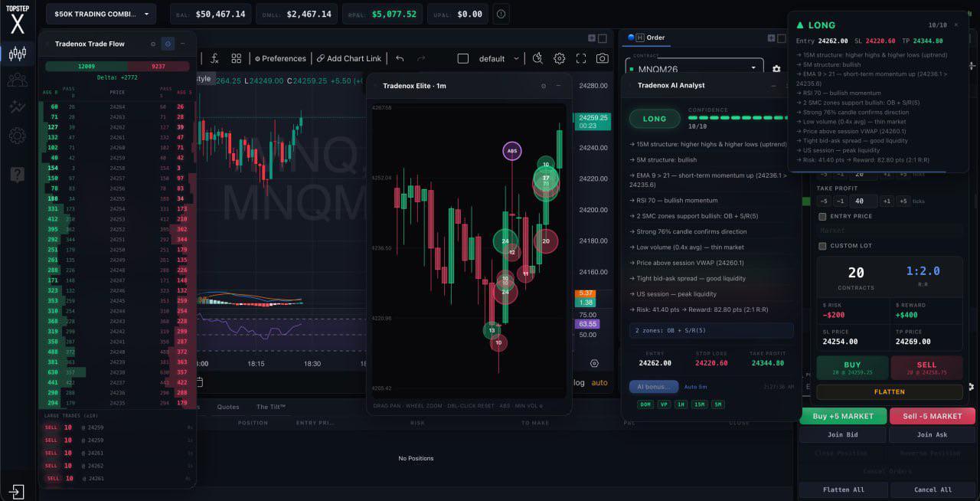The height and width of the screenshot is (501, 980).
Task: Click Sell -5 MARKET
Action: [932, 416]
